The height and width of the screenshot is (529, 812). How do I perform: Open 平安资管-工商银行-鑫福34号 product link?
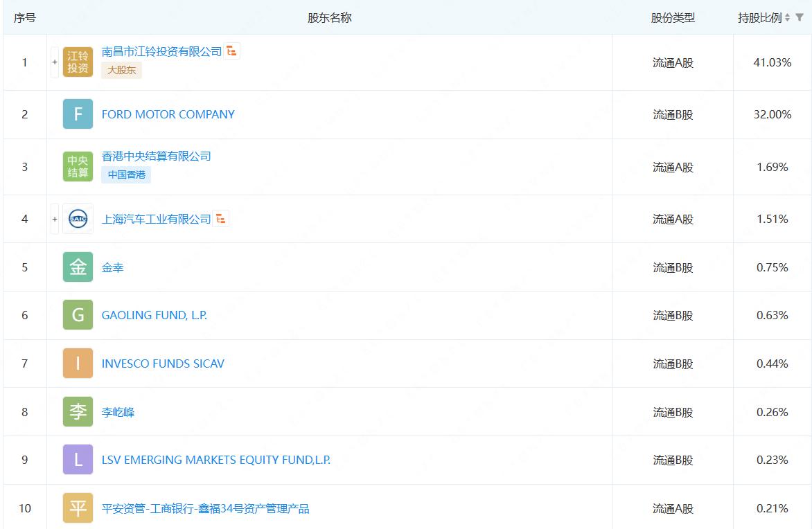click(206, 509)
